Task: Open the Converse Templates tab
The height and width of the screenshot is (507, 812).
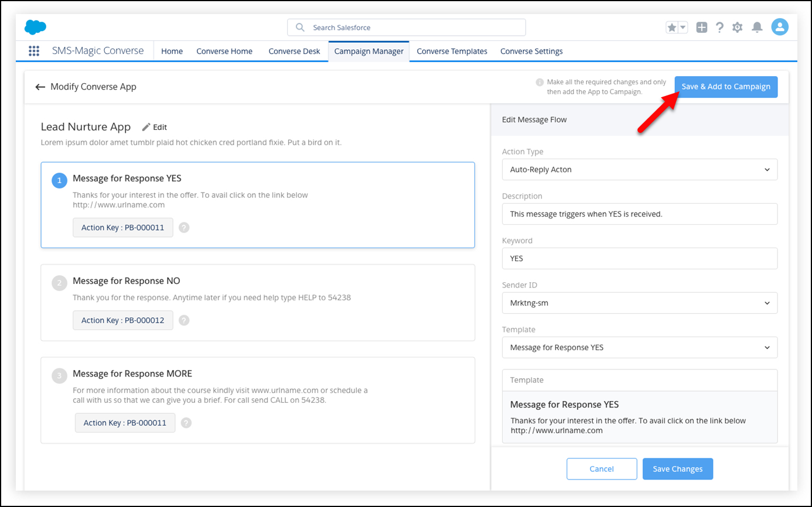Action: [452, 51]
